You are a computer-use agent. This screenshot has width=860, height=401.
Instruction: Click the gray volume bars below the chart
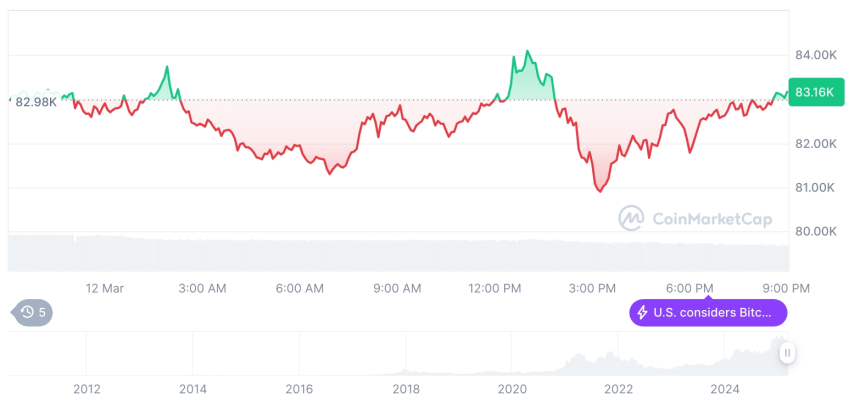click(400, 253)
